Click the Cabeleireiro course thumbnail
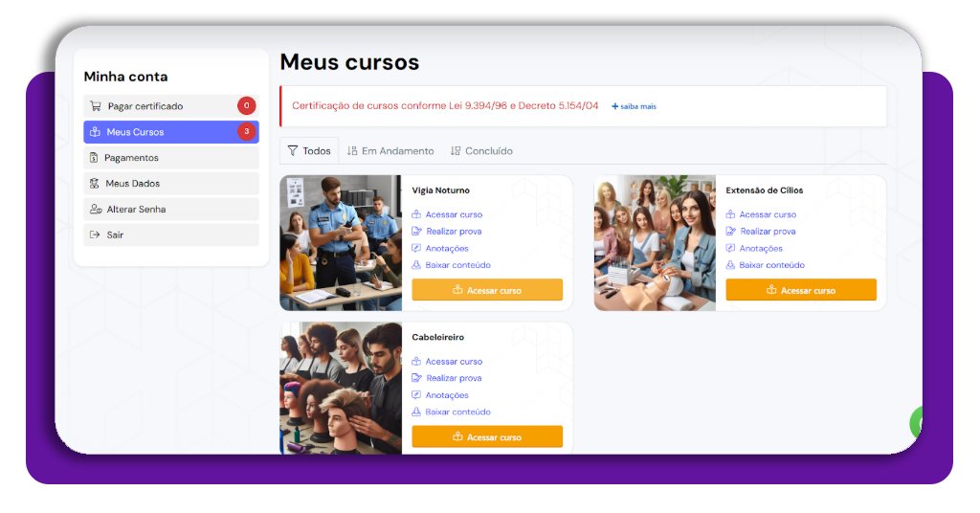980x513 pixels. pos(341,388)
